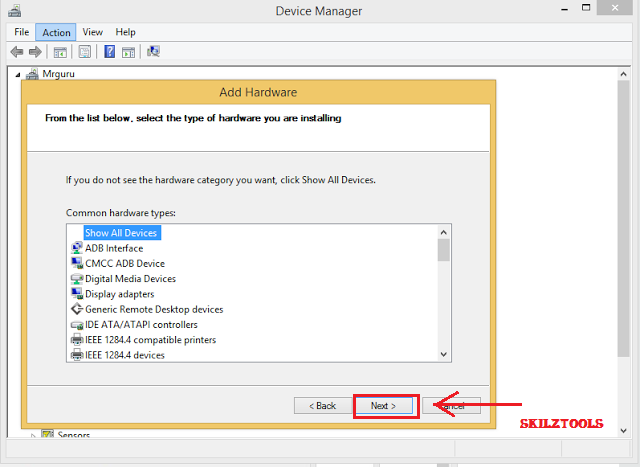Click the show/hide console tree icon
640x467 pixels.
point(60,52)
